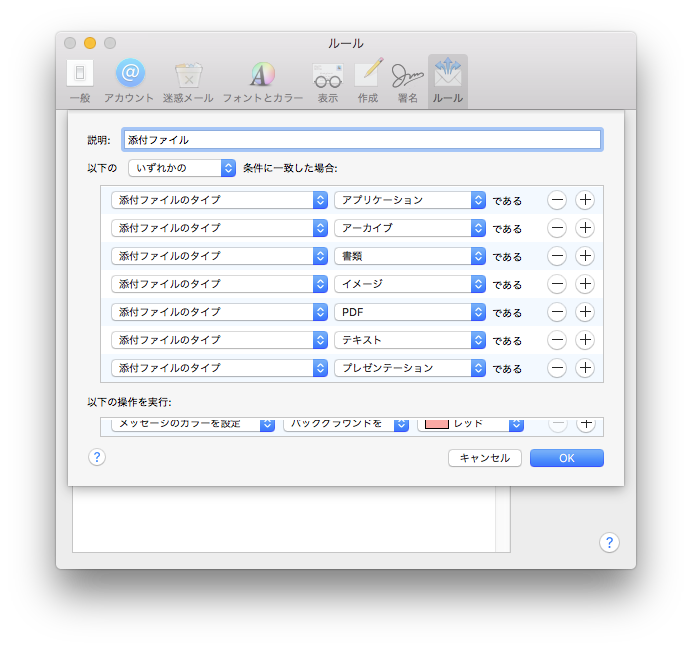The height and width of the screenshot is (649, 692).
Task: Confirm the rule with OK button
Action: [x=566, y=458]
